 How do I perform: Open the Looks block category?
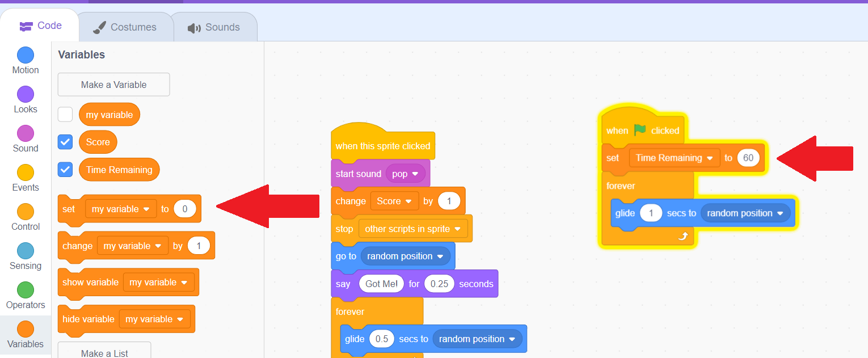point(26,100)
